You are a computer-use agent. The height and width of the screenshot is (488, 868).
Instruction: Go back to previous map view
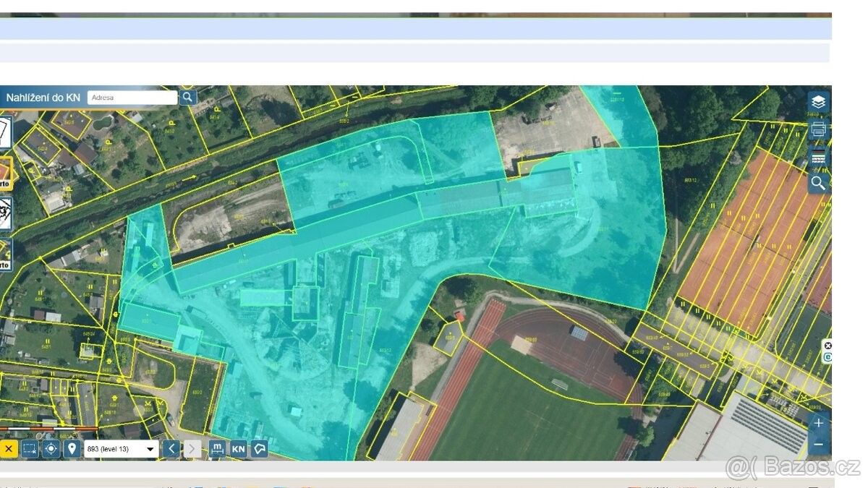point(171,449)
